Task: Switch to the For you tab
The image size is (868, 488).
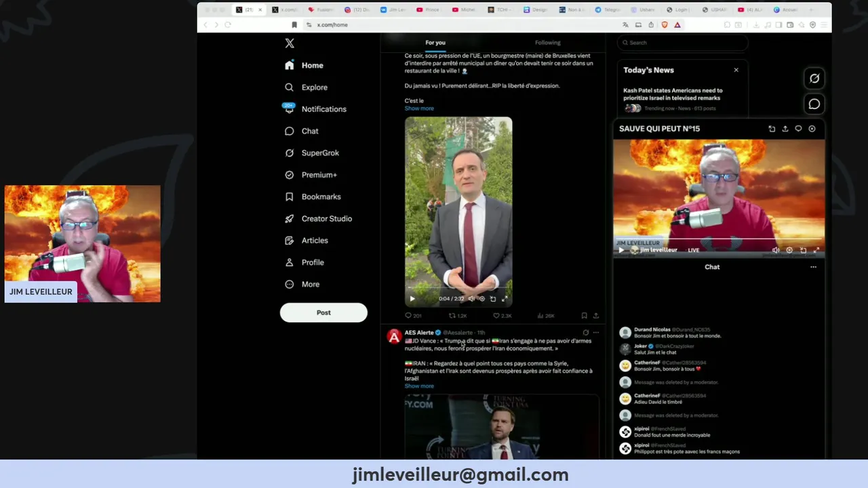Action: pyautogui.click(x=435, y=43)
